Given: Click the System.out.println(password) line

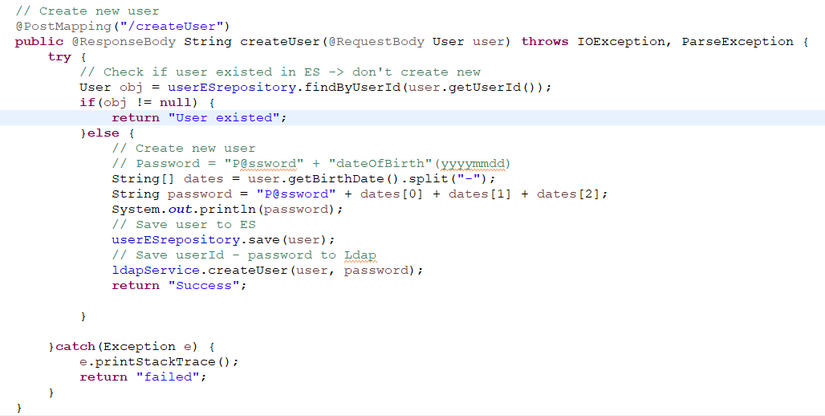Looking at the screenshot, I should pyautogui.click(x=227, y=209).
